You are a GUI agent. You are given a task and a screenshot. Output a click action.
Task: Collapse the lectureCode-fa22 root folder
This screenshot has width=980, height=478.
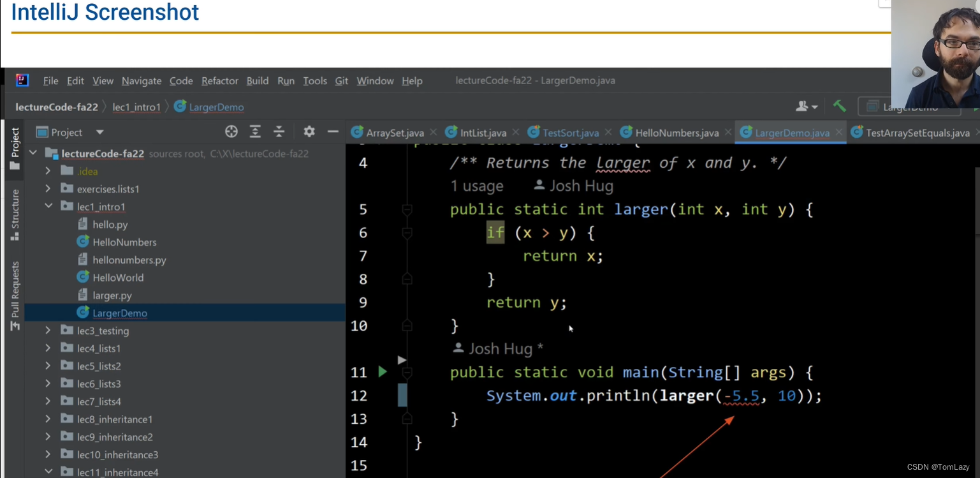(x=33, y=153)
